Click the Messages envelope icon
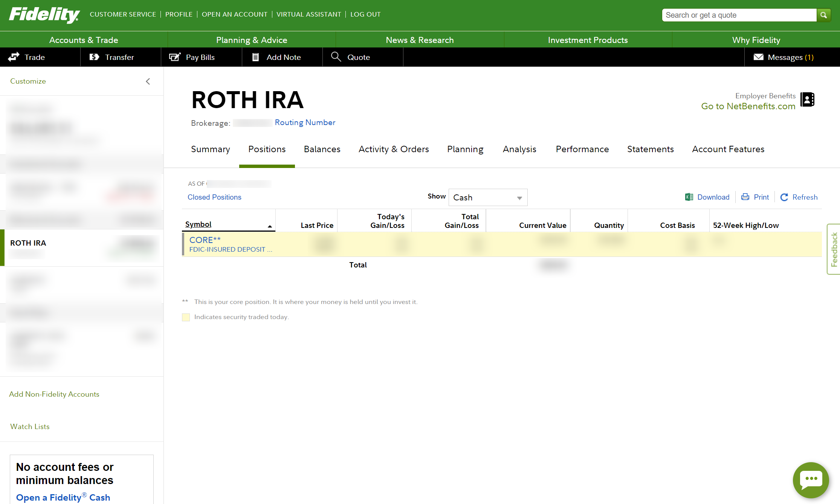Screen dimensions: 840x504 point(759,57)
